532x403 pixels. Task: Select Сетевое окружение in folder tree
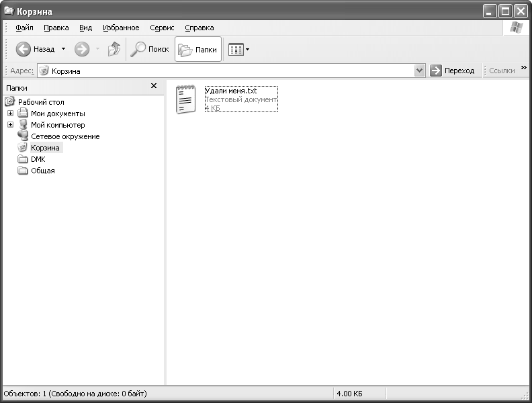(64, 136)
